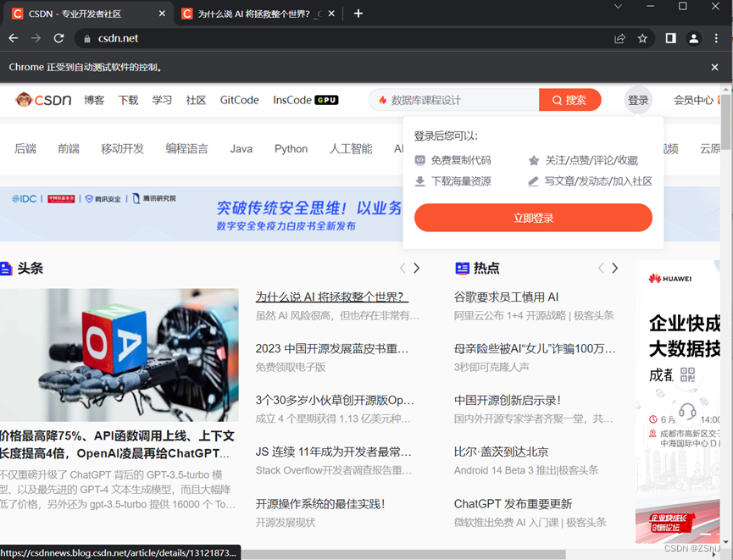Viewport: 733px width, 560px height.
Task: Click the share page icon in address bar
Action: click(x=619, y=38)
